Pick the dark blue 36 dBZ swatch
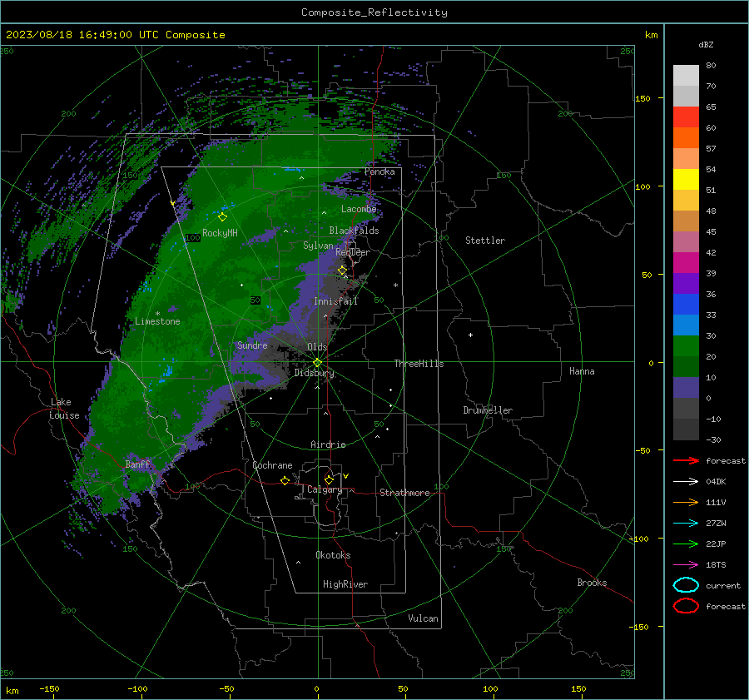 [686, 305]
